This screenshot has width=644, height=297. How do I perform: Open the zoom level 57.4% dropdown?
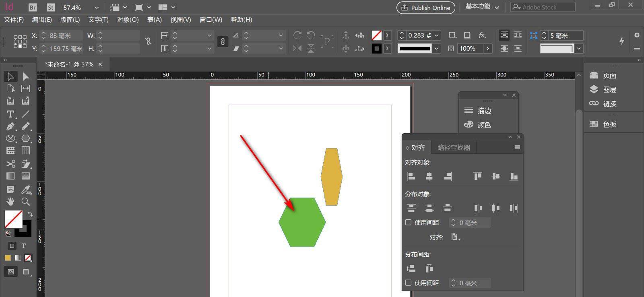pyautogui.click(x=97, y=8)
